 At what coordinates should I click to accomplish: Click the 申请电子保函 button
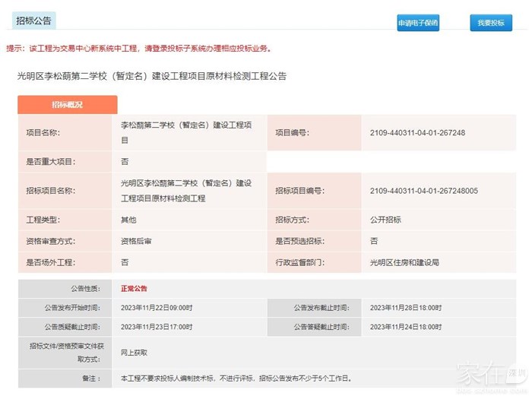point(417,23)
